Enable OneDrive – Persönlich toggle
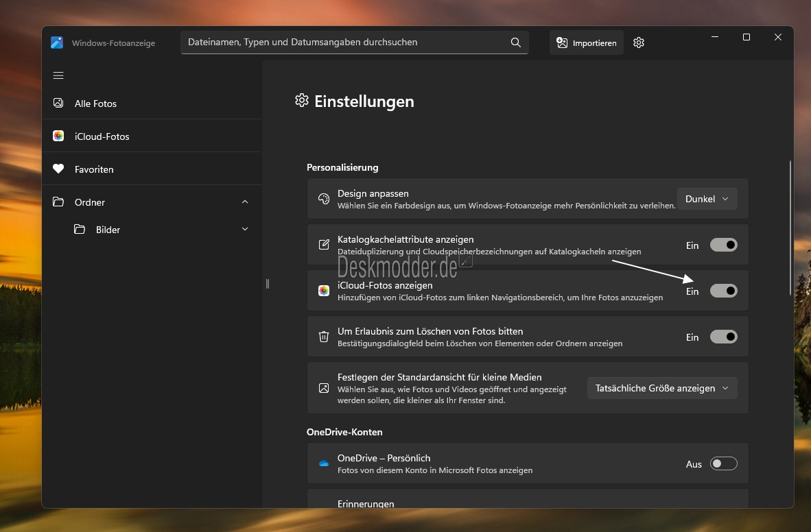Viewport: 811px width, 532px height. click(x=723, y=463)
